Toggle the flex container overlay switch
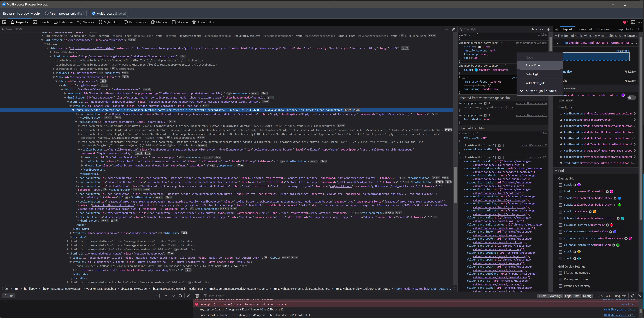 click(x=631, y=98)
